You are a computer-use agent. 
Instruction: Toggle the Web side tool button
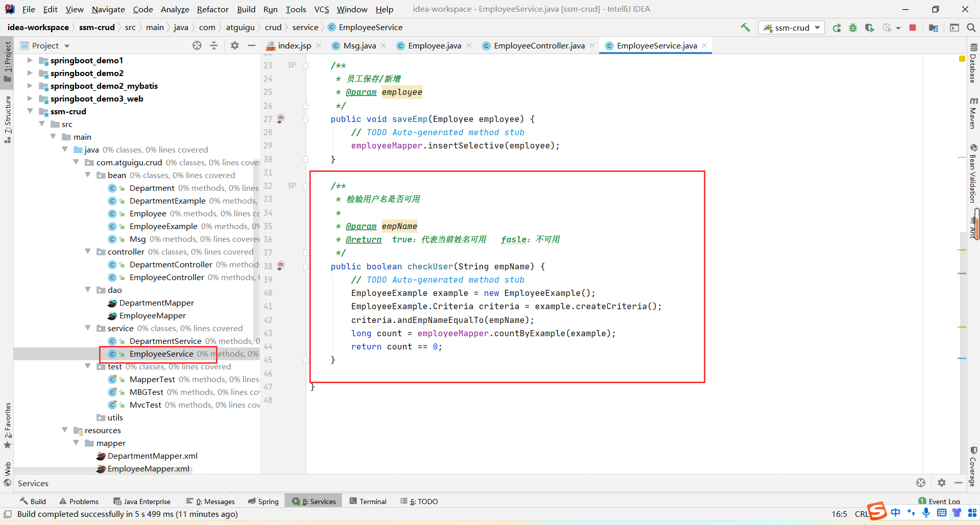coord(8,474)
